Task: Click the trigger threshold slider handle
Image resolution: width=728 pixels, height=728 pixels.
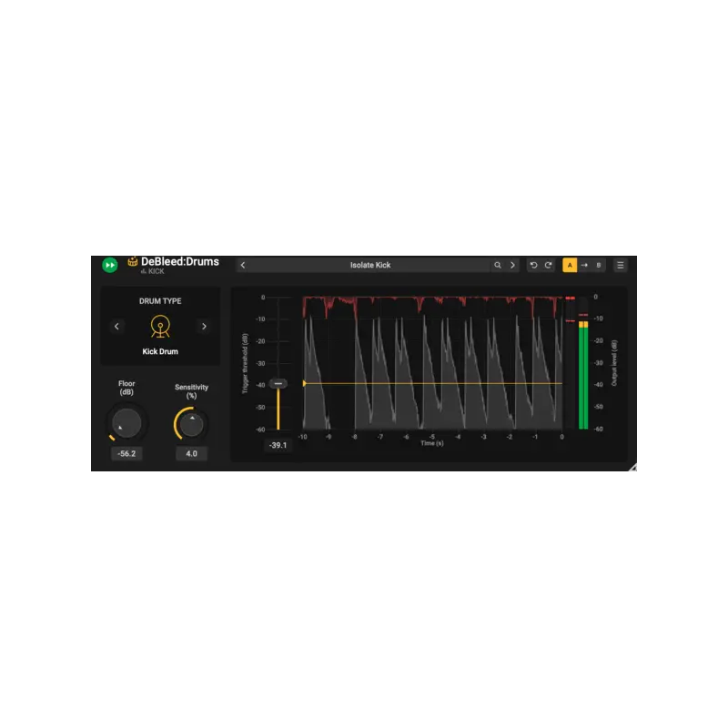Action: (x=278, y=383)
